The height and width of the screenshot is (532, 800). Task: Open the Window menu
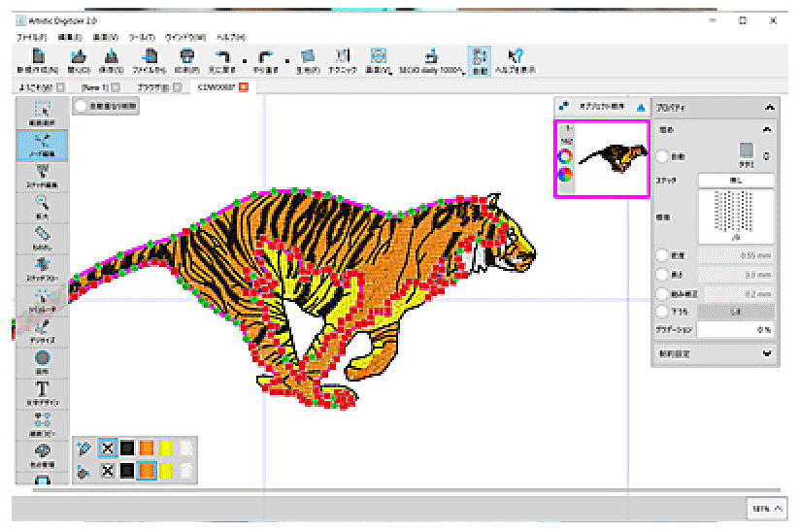click(x=185, y=37)
